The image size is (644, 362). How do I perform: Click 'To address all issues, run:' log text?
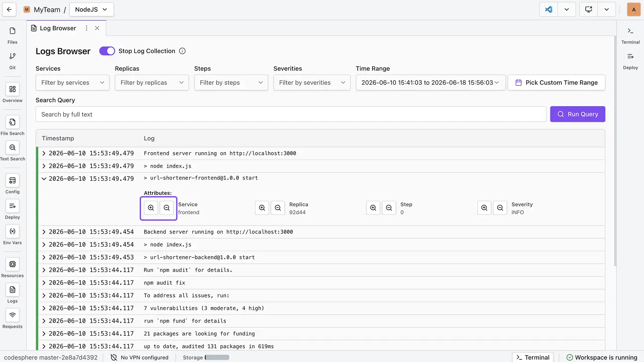coord(187,295)
